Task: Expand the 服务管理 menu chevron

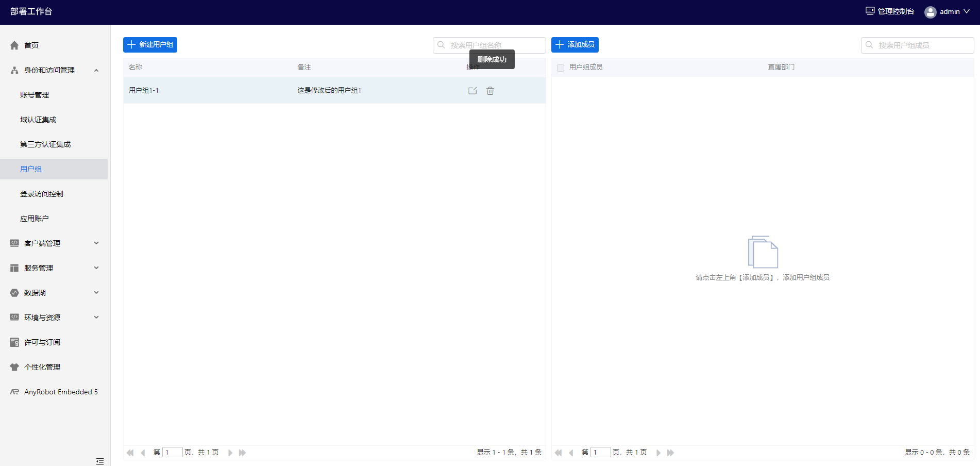Action: click(96, 268)
